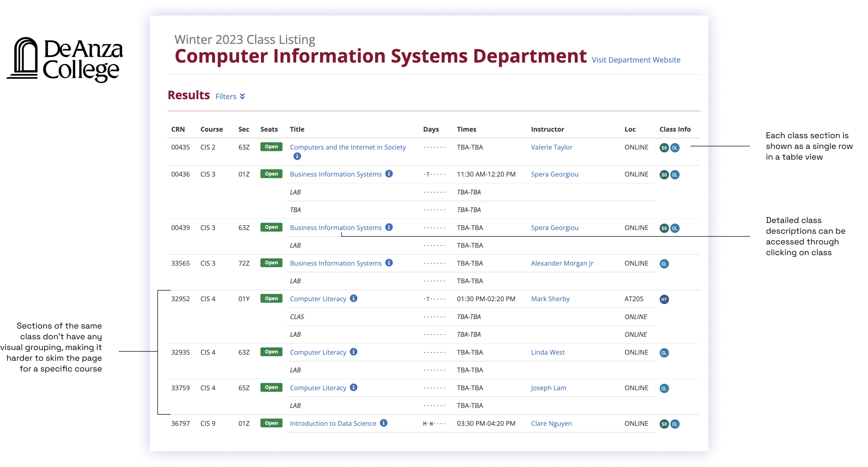Open instructor Linda West link
868x467 pixels.
(548, 352)
